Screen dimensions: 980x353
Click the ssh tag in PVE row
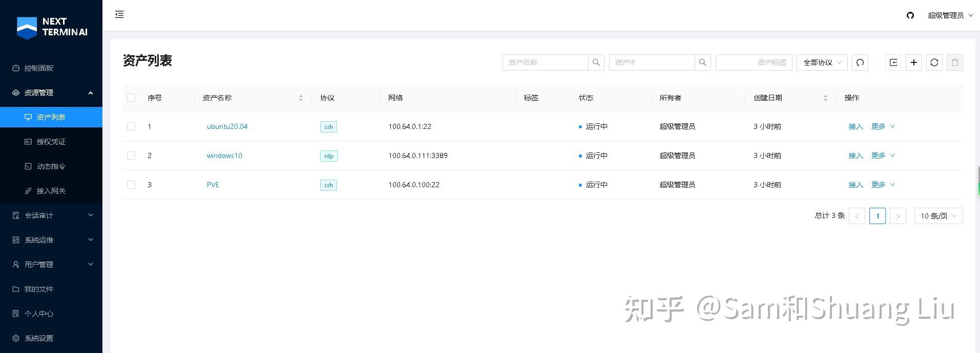tap(328, 185)
